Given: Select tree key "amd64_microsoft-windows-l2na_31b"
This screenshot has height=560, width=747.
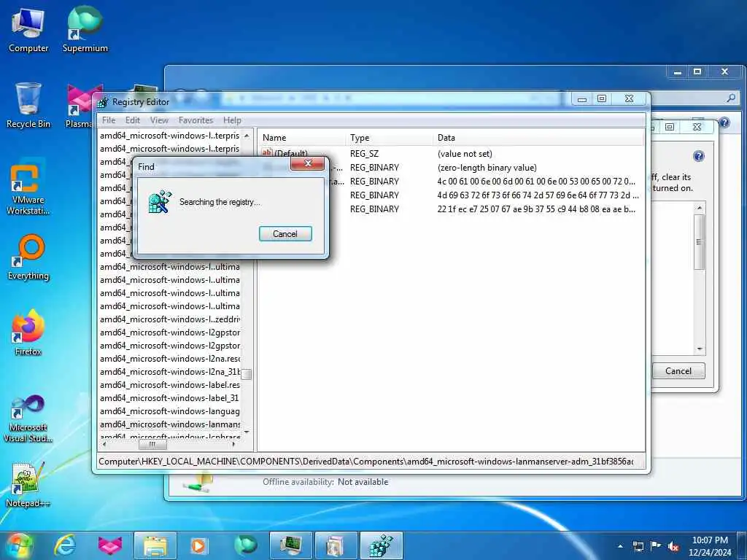Looking at the screenshot, I should [169, 372].
